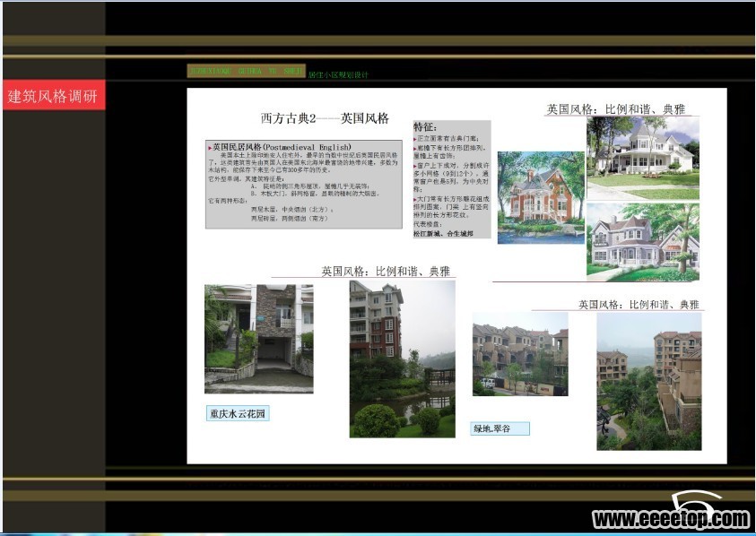
Task: Select the line 两层木屋,中央烟囱(北方)
Action: (291, 210)
